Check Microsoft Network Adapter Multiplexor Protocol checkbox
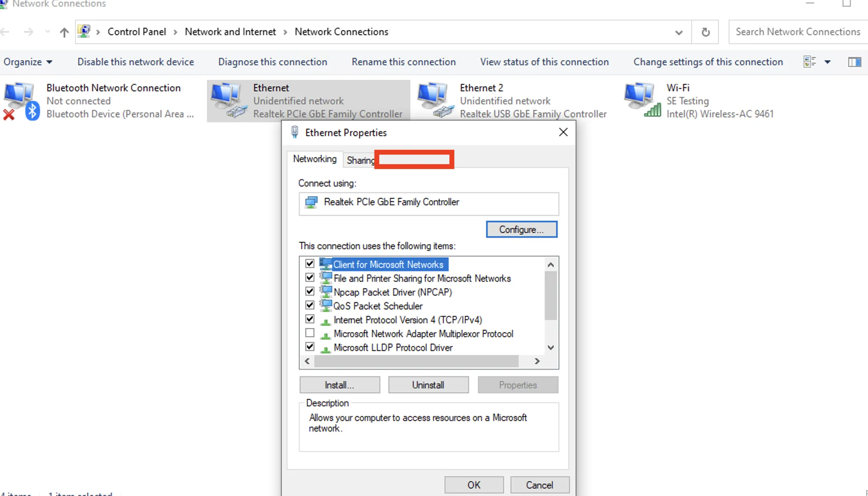 pos(310,333)
